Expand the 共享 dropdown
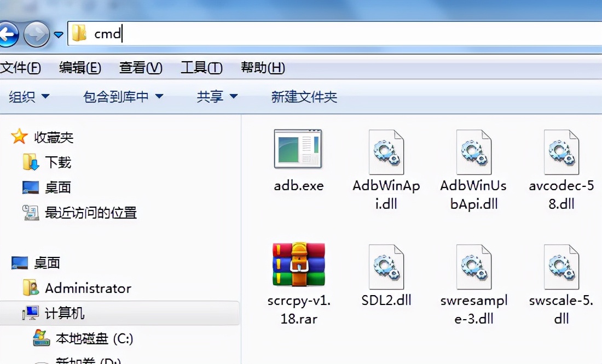 (x=217, y=96)
